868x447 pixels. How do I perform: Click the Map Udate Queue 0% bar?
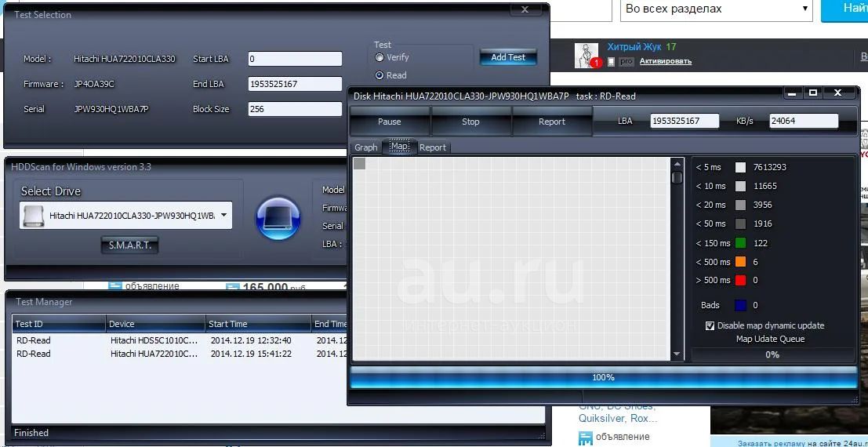[x=772, y=354]
